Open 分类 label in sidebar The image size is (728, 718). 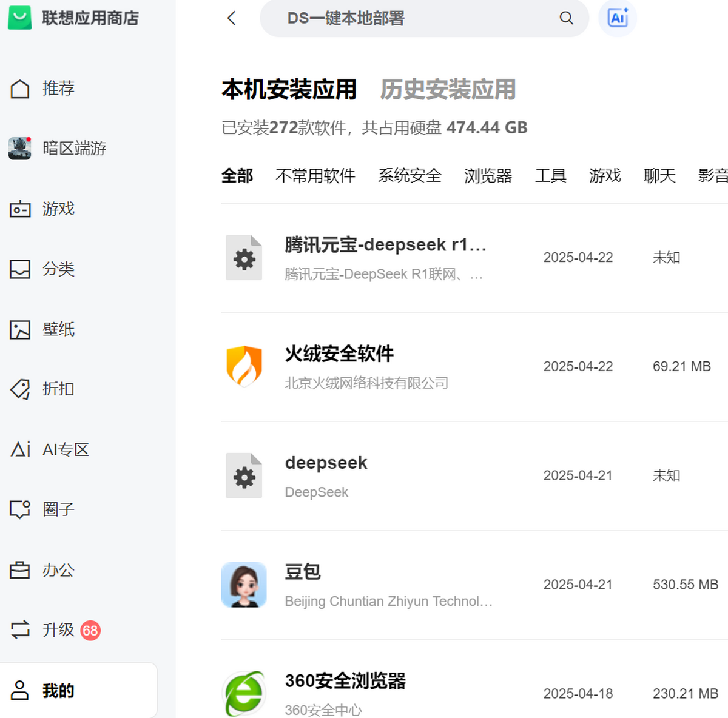pos(58,269)
